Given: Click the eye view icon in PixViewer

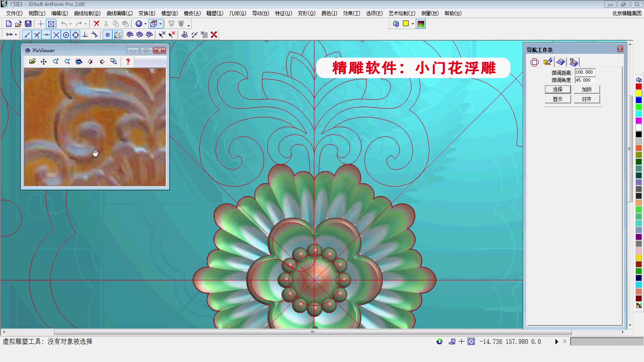Looking at the screenshot, I should (x=79, y=62).
